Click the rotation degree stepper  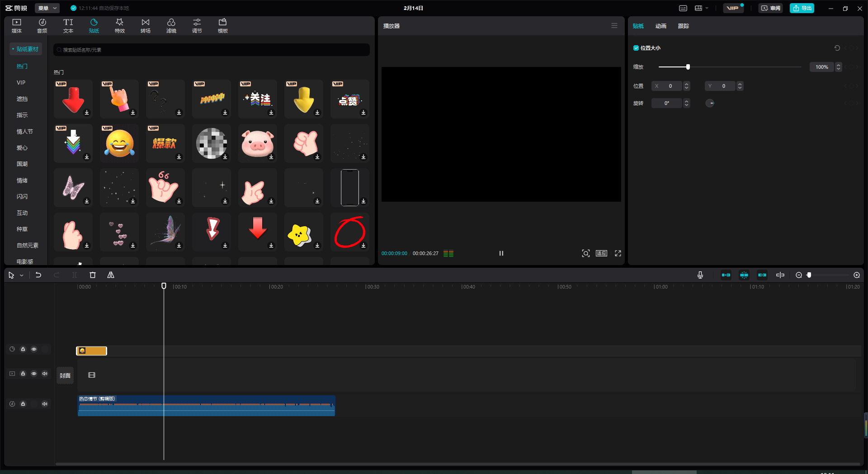click(x=687, y=103)
